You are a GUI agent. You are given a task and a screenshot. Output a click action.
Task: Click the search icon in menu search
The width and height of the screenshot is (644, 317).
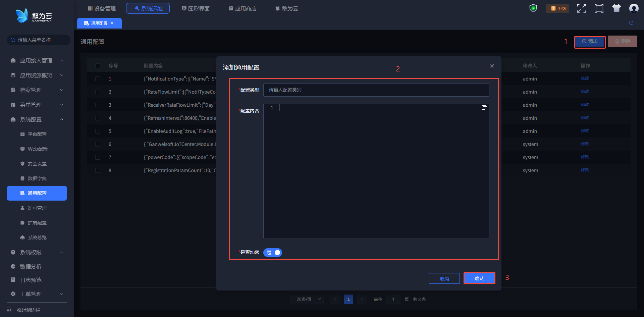[x=13, y=40]
